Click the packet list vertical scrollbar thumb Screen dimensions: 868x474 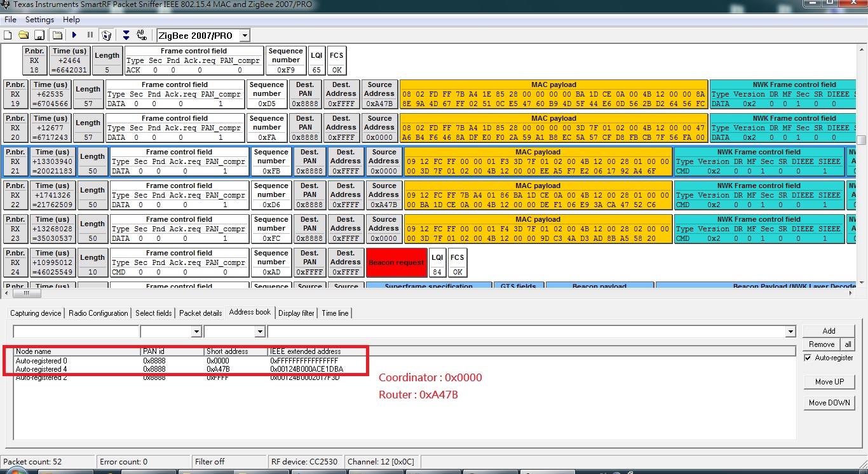tap(862, 140)
